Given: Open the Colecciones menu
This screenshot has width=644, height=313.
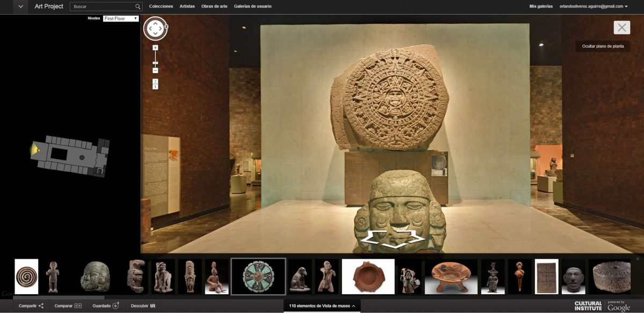Looking at the screenshot, I should pos(161,6).
